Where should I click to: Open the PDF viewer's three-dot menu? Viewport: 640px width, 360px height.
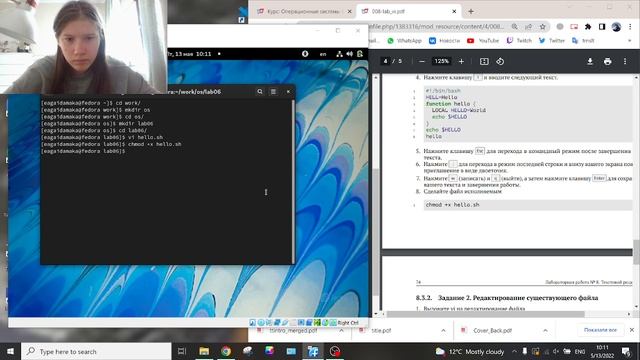point(625,61)
